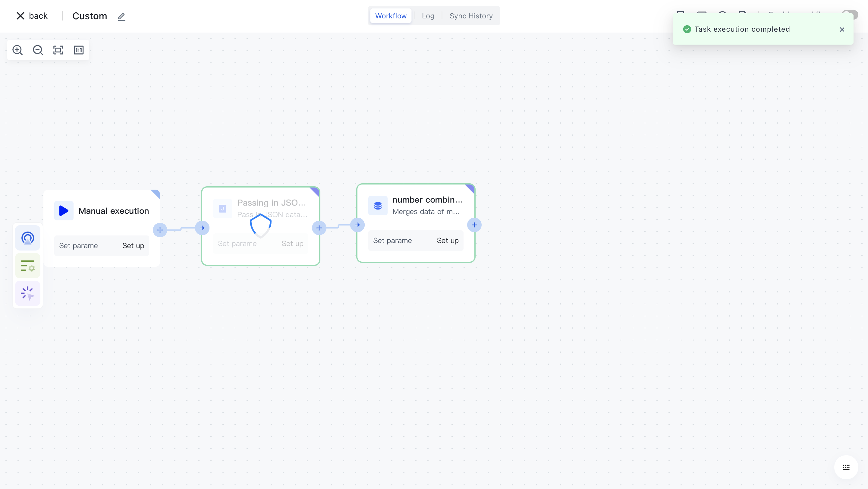
Task: Click the grid icon at bottom right
Action: point(846,467)
